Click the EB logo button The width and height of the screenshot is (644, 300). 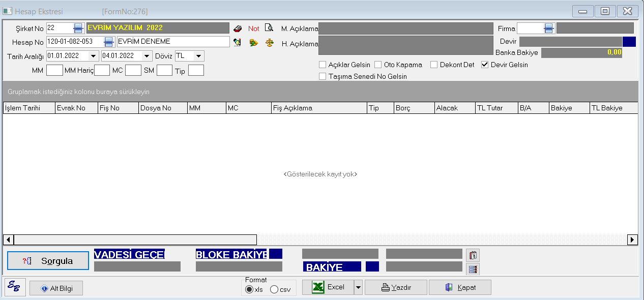[x=15, y=287]
